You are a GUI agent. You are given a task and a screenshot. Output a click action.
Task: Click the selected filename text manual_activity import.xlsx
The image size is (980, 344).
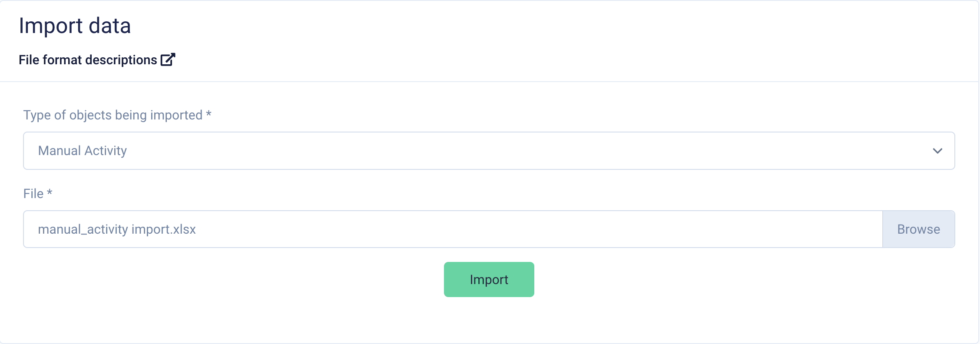[117, 229]
